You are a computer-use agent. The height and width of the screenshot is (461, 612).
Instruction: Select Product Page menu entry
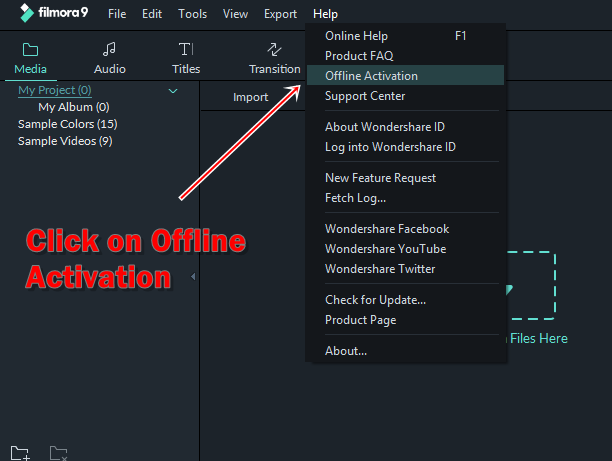pos(405,320)
